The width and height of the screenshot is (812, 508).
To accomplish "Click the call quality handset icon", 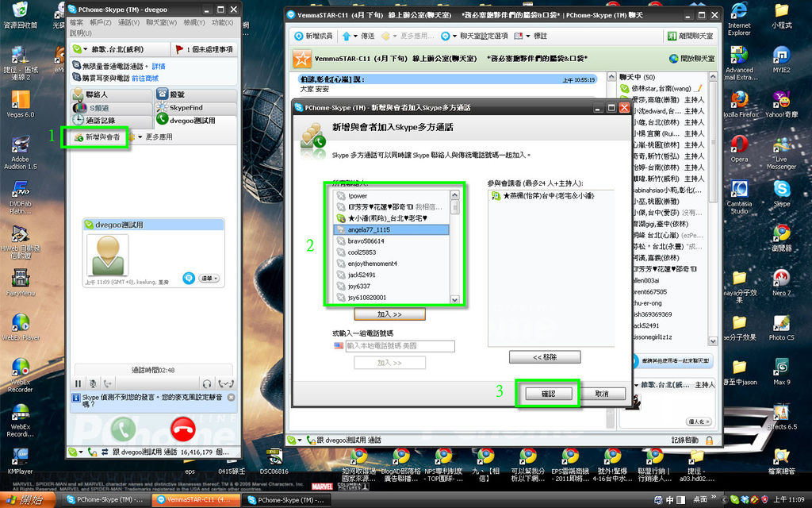I will (x=226, y=383).
